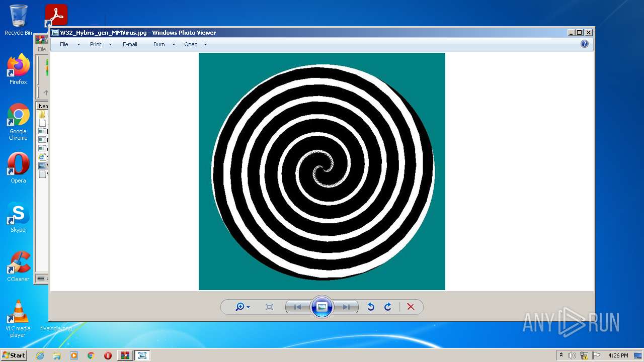Open the Adobe Acrobat desktop icon
Viewport: 644px width, 362px height.
[x=56, y=16]
